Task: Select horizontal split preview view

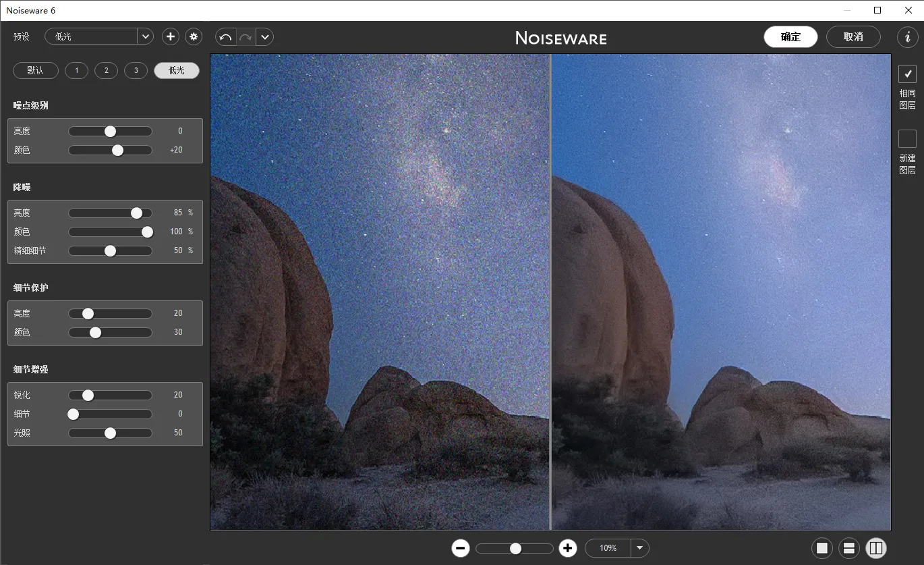Action: [849, 548]
